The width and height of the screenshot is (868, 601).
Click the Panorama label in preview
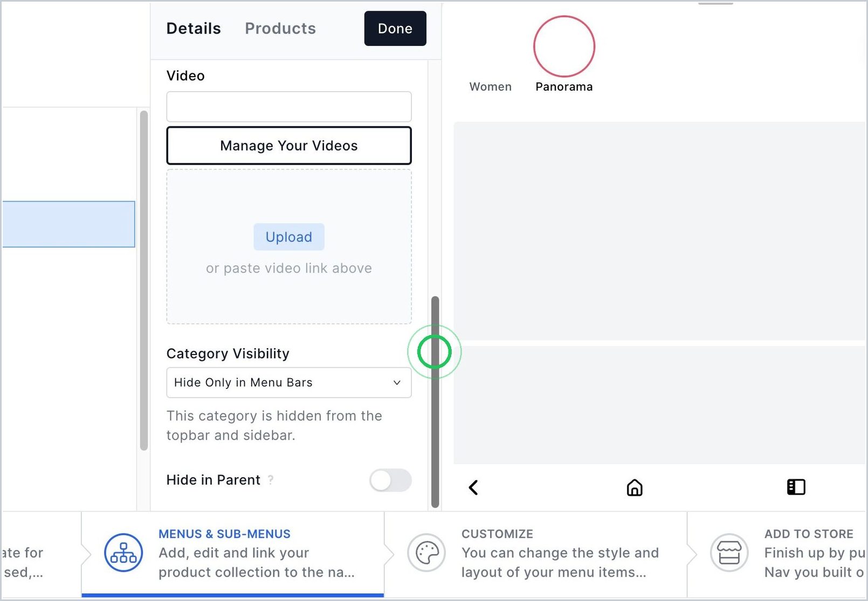tap(564, 87)
